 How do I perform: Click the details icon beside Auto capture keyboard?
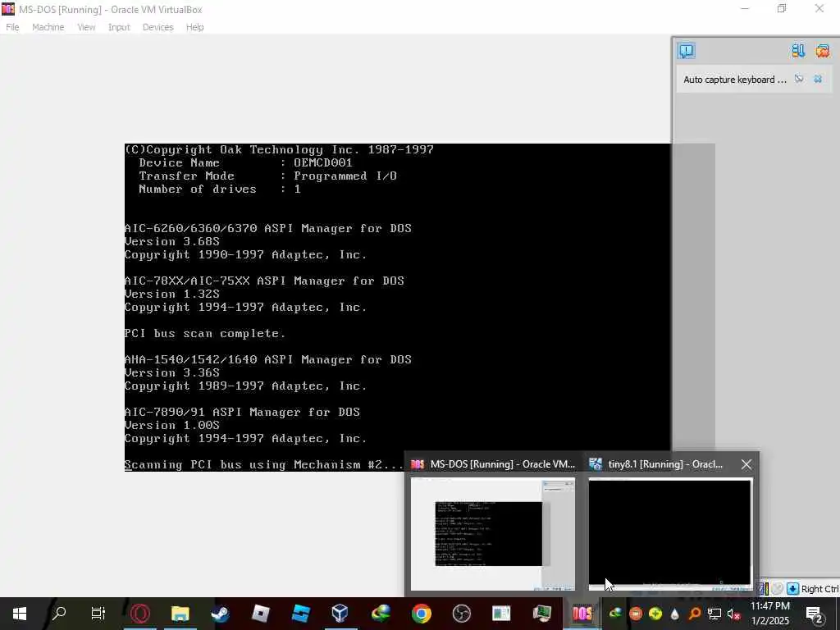coord(799,79)
